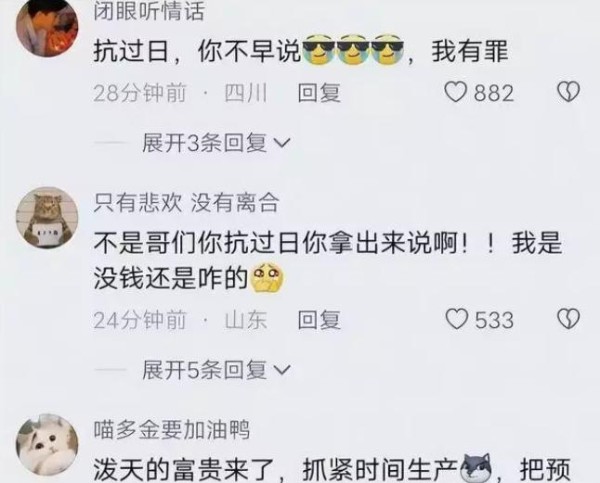Reply to the comment from 山东
This screenshot has width=600, height=483.
pos(319,320)
